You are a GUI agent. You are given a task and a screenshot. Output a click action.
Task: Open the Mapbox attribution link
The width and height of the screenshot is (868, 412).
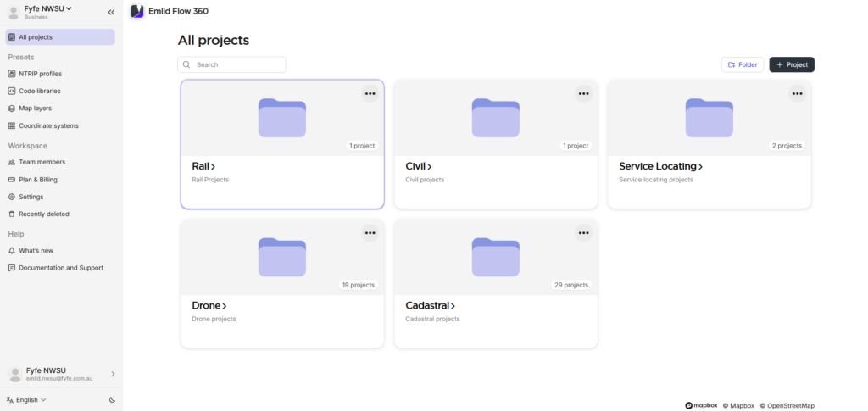tap(738, 406)
